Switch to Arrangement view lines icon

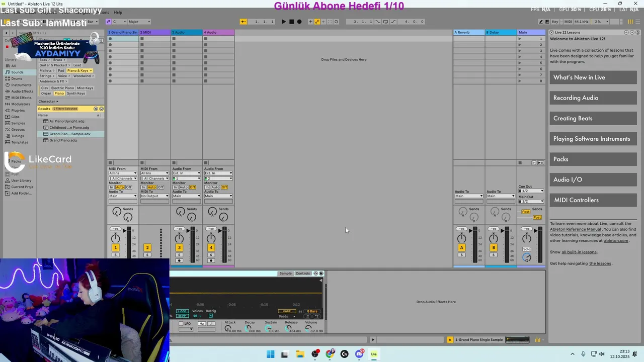click(637, 22)
